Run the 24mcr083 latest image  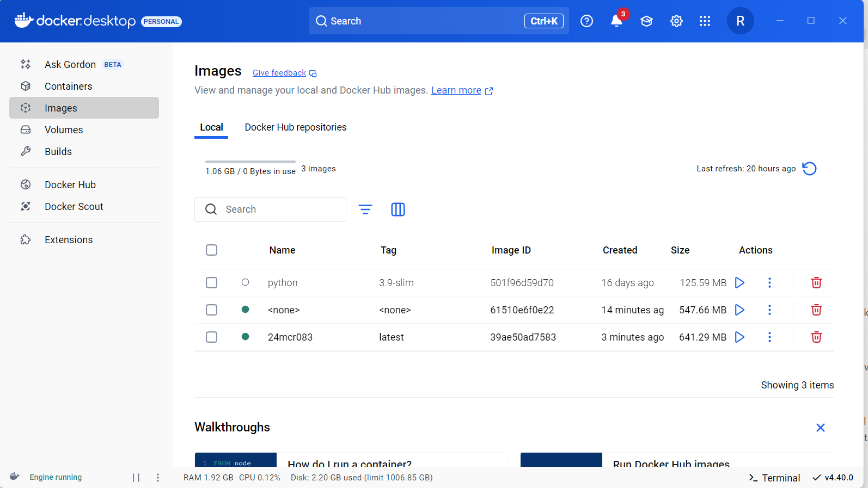click(739, 337)
